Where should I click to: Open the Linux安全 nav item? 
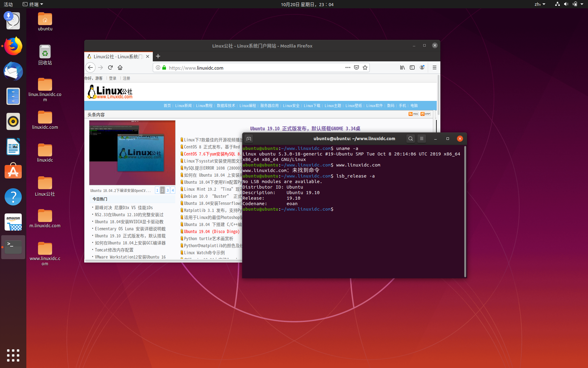[291, 105]
